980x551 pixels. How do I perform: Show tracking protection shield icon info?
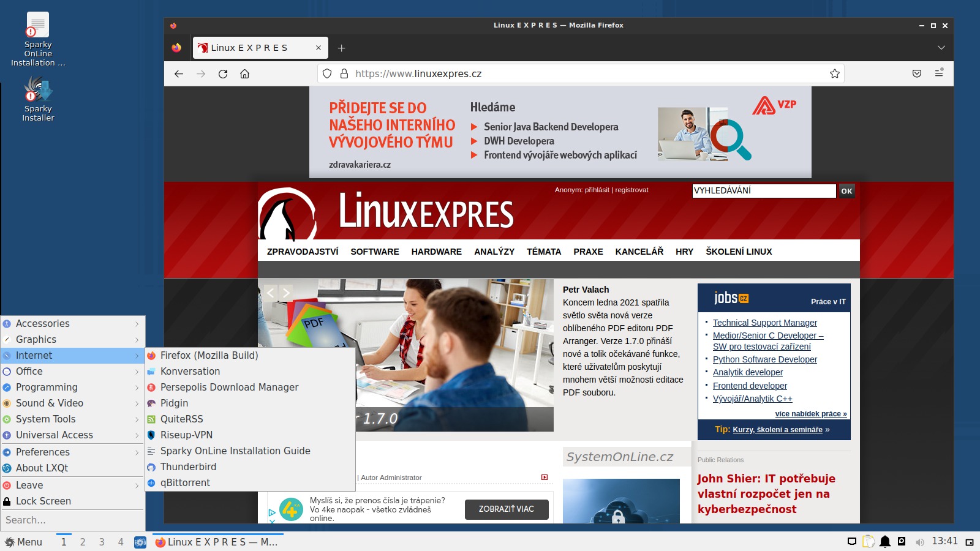[327, 73]
